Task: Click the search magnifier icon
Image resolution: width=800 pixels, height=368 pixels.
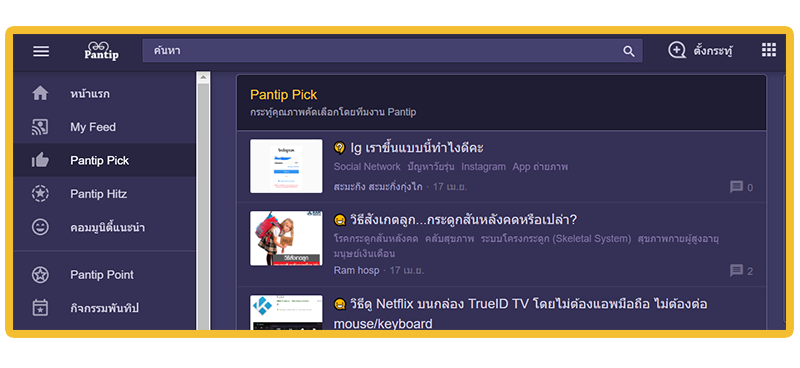Action: 629,51
